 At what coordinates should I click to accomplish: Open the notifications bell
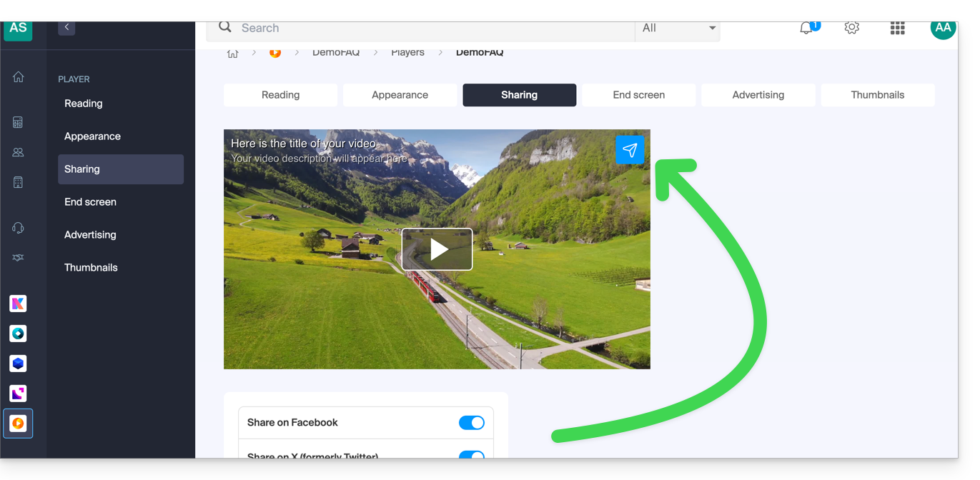point(806,29)
